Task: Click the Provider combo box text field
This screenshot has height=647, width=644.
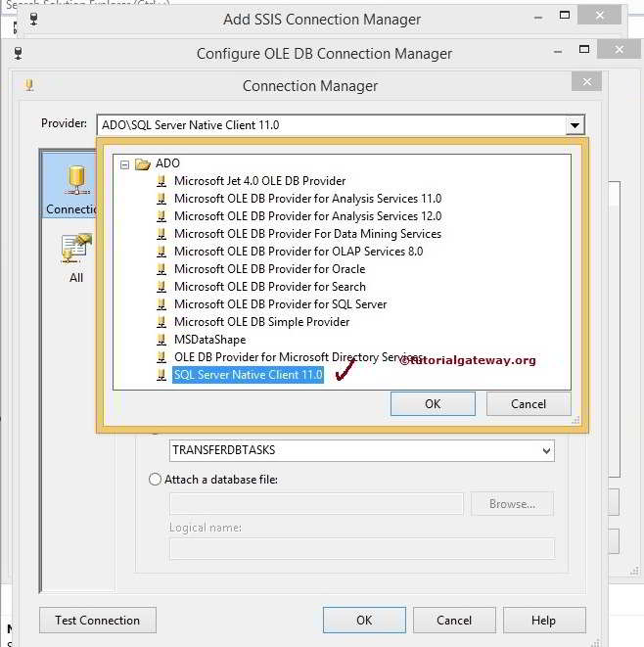Action: pyautogui.click(x=332, y=125)
